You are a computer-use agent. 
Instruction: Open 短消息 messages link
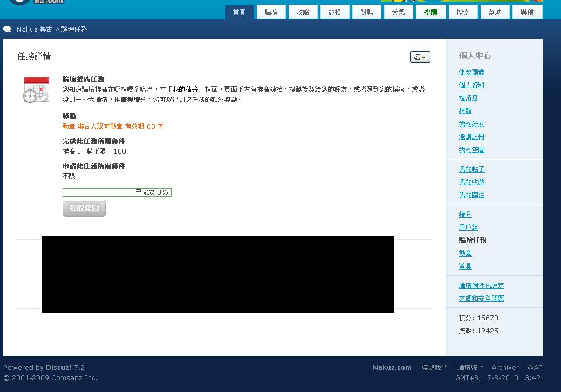(468, 98)
